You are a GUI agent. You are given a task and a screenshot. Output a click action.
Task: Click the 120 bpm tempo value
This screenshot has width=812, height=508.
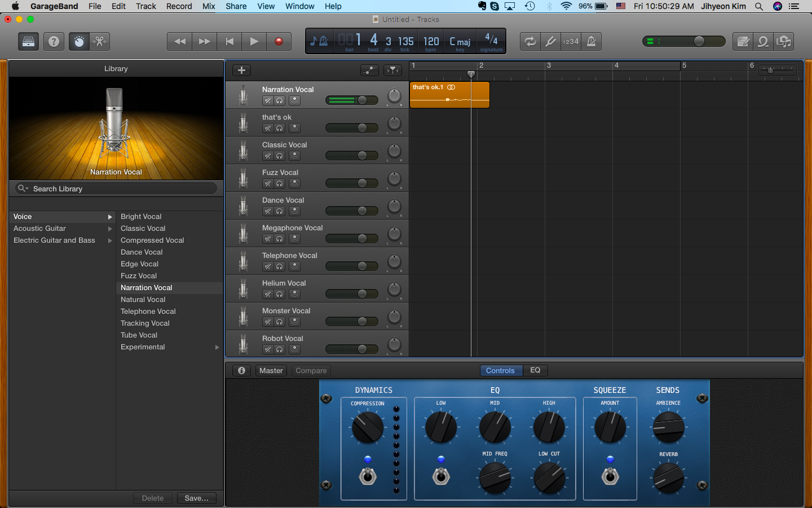coord(431,42)
